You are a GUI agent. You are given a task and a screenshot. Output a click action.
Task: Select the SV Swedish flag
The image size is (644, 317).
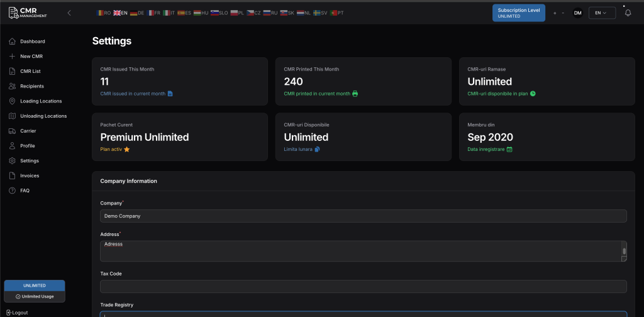[320, 13]
